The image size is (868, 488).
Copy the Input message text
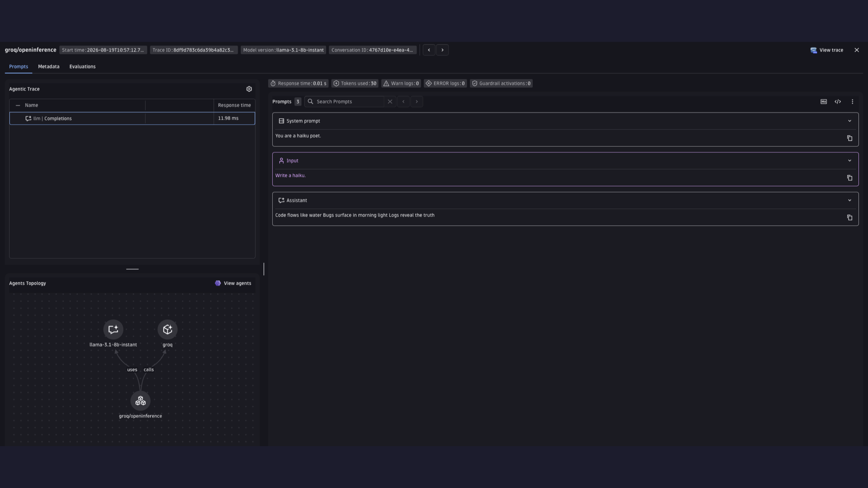849,178
